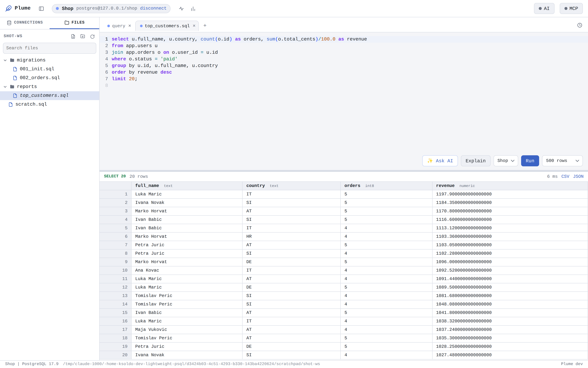Click the revenue column header
The image size is (588, 368).
point(510,186)
